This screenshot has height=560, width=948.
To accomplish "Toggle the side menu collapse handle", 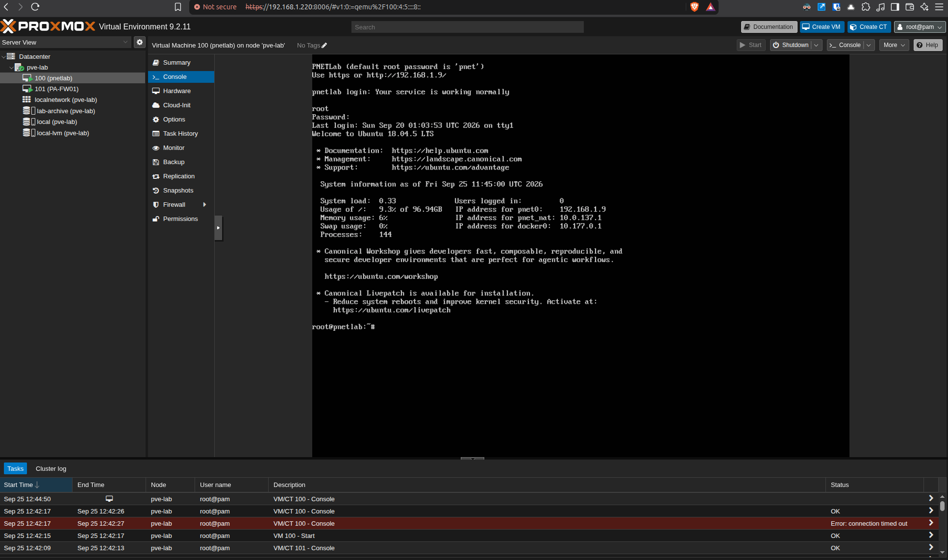I will tap(218, 228).
